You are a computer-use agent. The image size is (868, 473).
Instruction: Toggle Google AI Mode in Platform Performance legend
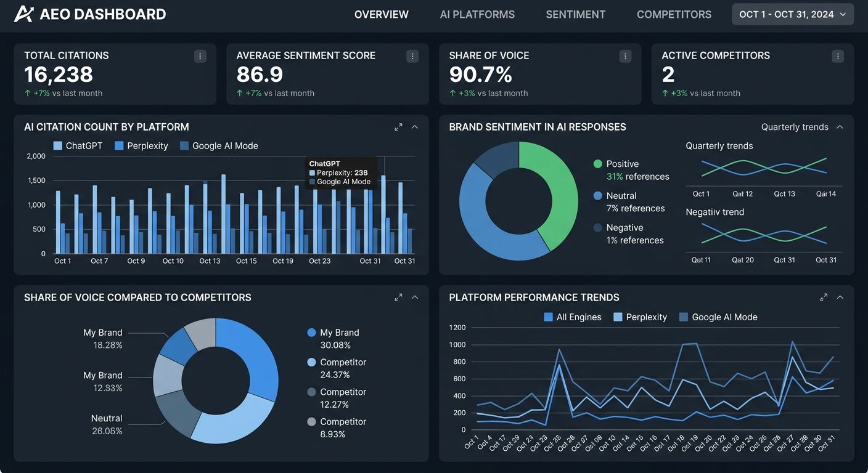pos(718,317)
